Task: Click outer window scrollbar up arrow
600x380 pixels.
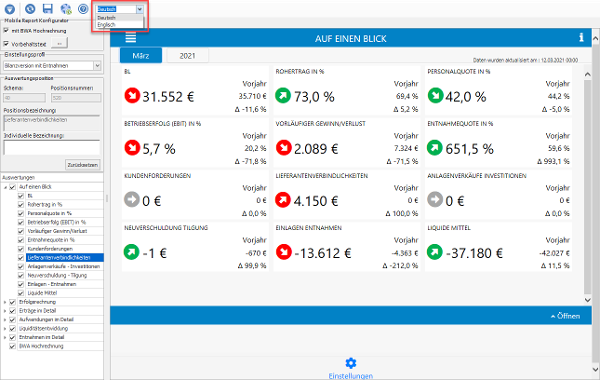Action: [595, 39]
